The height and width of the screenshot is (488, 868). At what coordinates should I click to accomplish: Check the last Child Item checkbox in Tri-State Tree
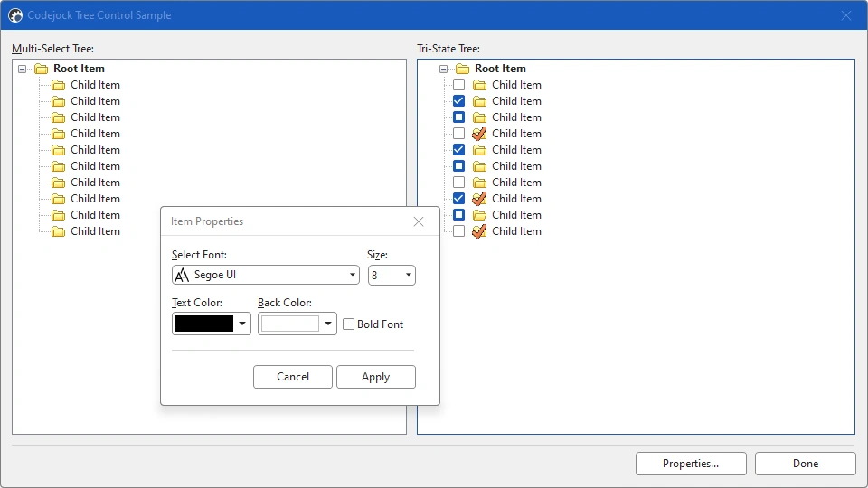459,231
